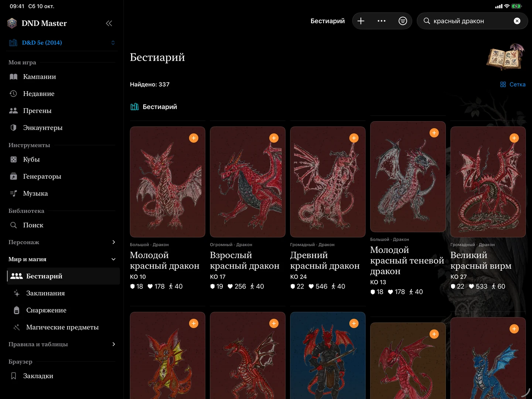The image size is (532, 399).
Task: Open the Молодой красный дракон card image
Action: click(167, 182)
